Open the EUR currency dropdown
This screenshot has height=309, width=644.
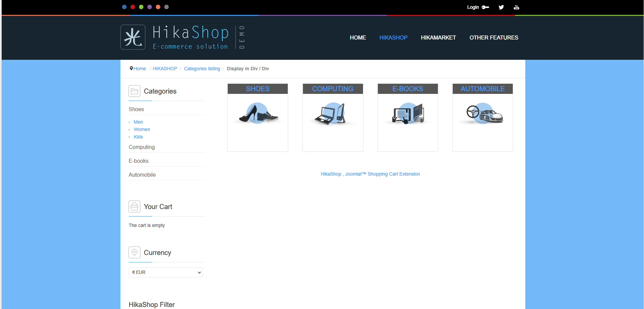[x=166, y=273]
